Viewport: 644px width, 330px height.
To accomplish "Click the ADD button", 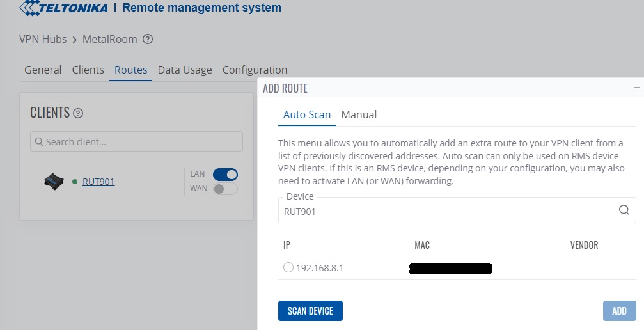I will point(619,311).
